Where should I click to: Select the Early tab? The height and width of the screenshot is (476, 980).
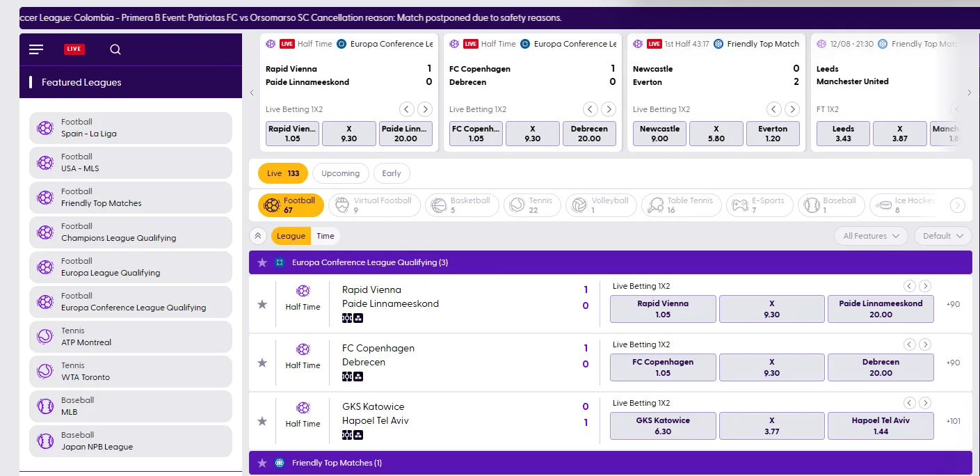pos(392,173)
